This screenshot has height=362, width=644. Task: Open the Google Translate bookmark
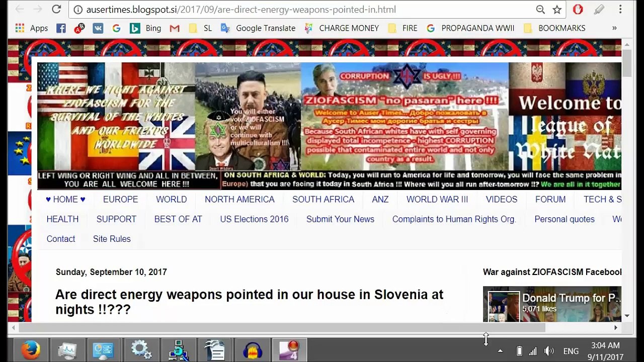[x=258, y=28]
